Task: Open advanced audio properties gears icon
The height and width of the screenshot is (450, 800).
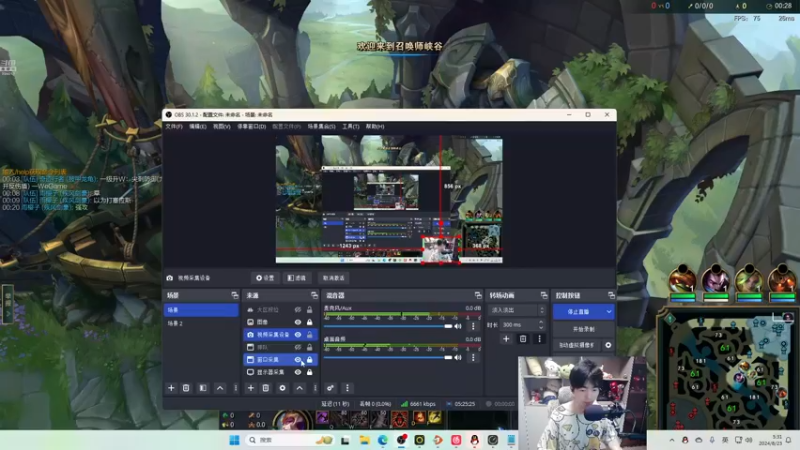Action: (x=331, y=388)
